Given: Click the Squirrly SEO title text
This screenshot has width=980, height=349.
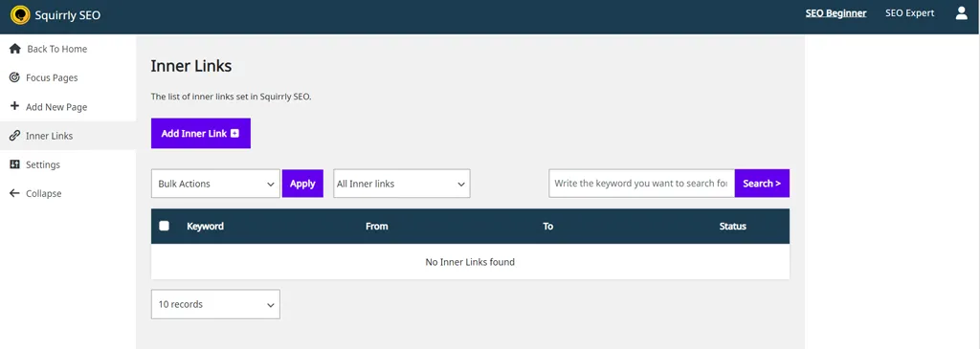Looking at the screenshot, I should (x=68, y=15).
